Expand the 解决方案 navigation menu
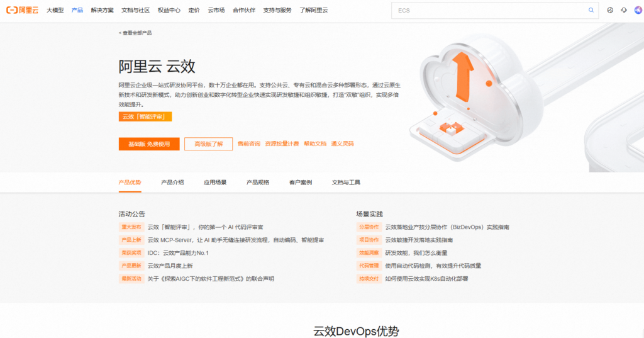The height and width of the screenshot is (338, 644). coord(102,10)
